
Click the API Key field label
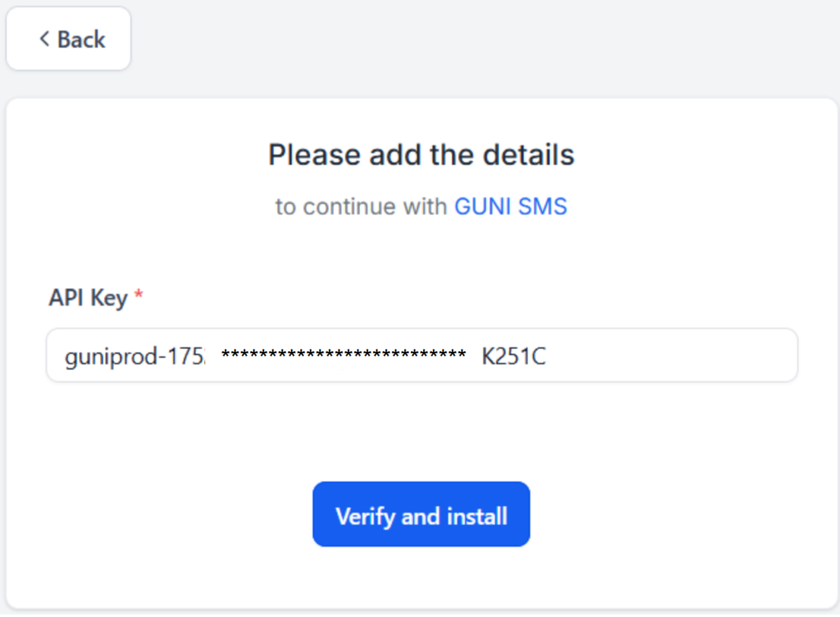pos(88,298)
